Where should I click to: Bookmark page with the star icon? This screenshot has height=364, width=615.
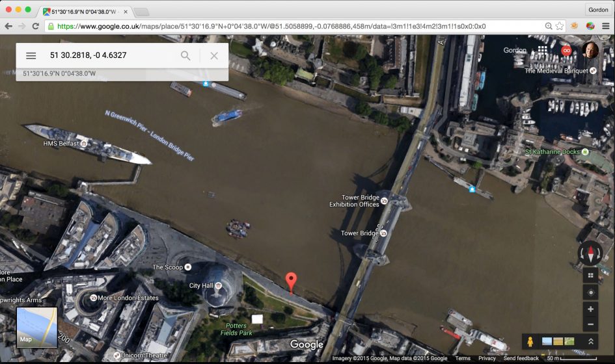pos(560,26)
